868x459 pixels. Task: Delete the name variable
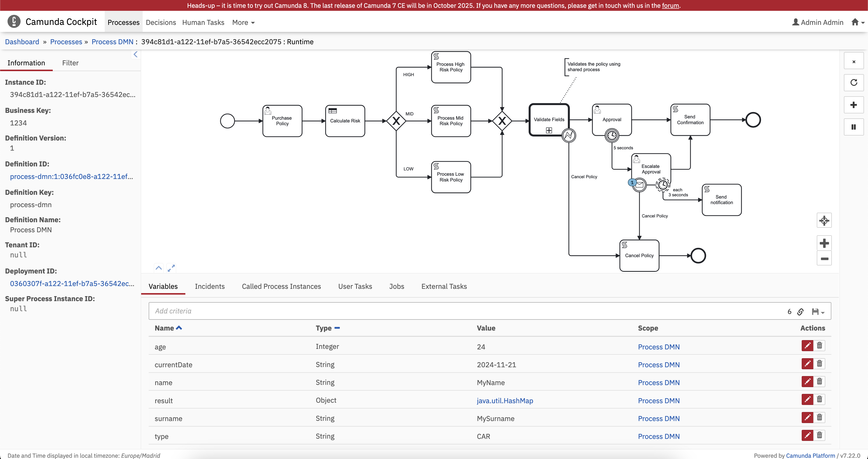pyautogui.click(x=820, y=381)
